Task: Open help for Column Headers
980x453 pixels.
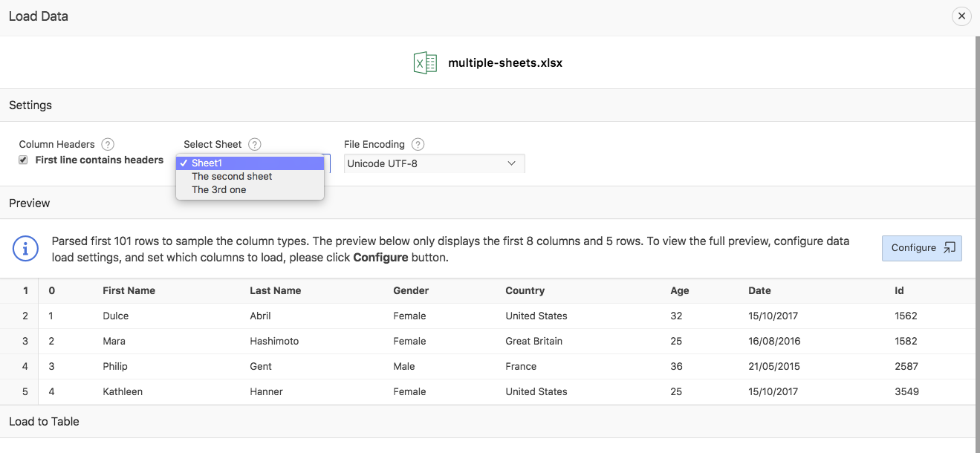Action: coord(108,144)
